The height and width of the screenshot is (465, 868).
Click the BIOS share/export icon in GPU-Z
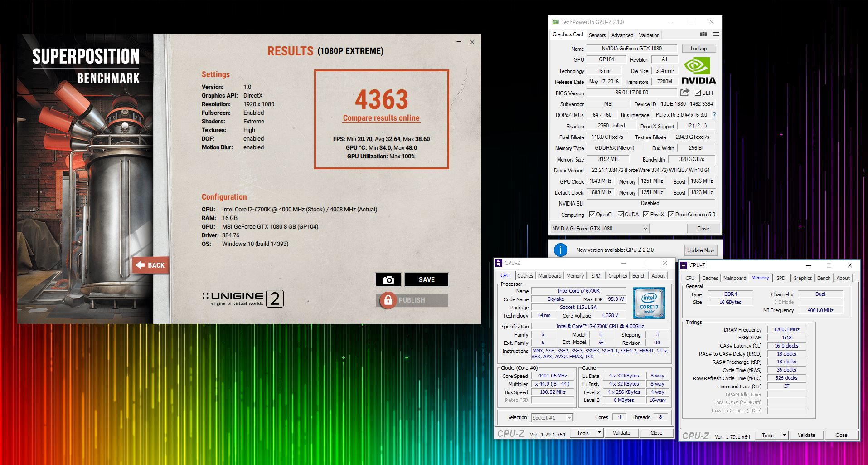pos(684,93)
